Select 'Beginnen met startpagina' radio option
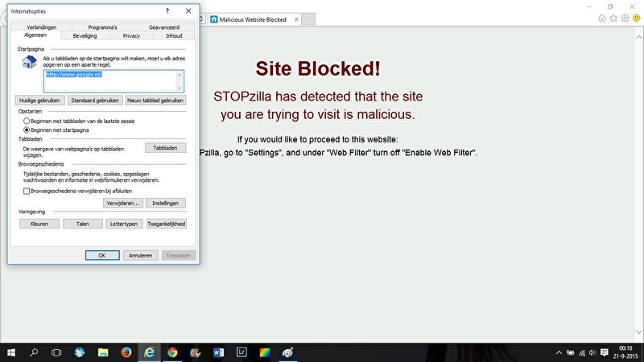 27,130
